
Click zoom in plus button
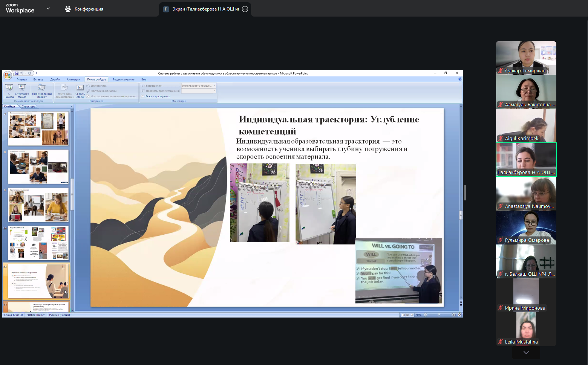tap(453, 315)
